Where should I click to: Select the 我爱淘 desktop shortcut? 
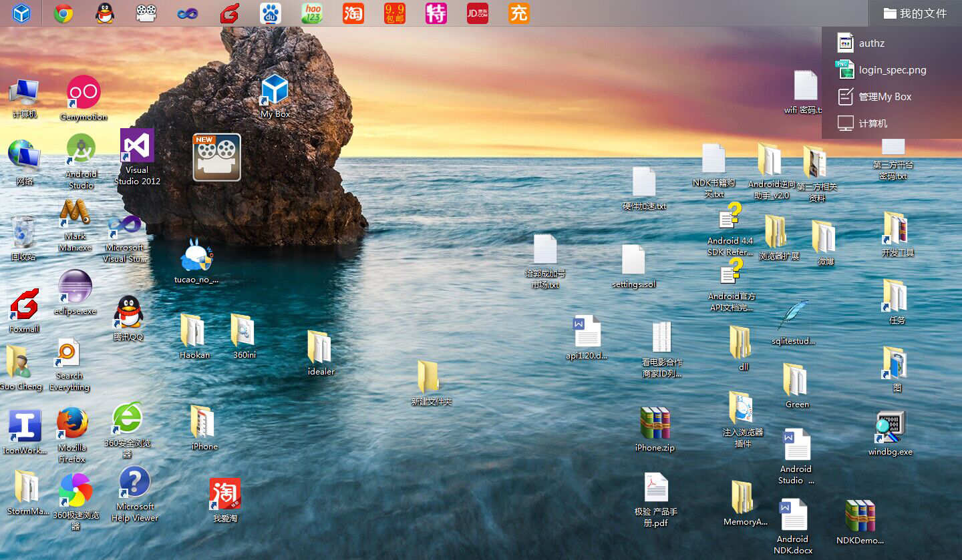point(225,500)
